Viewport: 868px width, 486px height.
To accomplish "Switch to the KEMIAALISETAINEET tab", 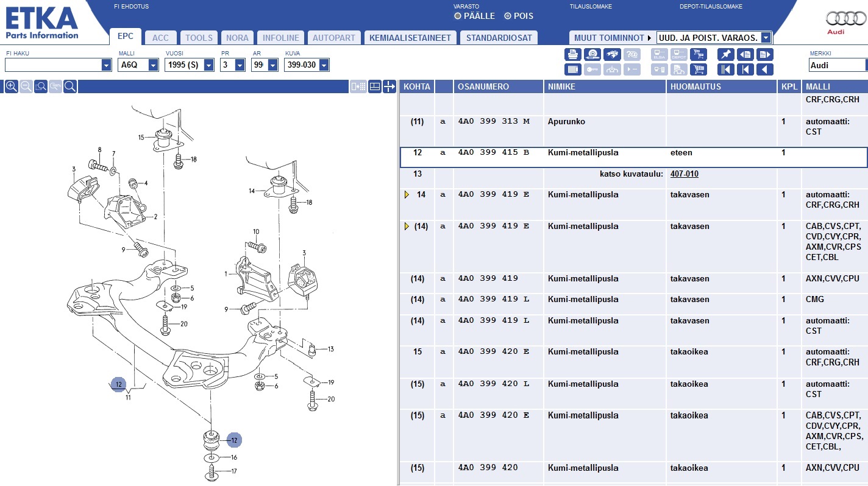I will (410, 38).
